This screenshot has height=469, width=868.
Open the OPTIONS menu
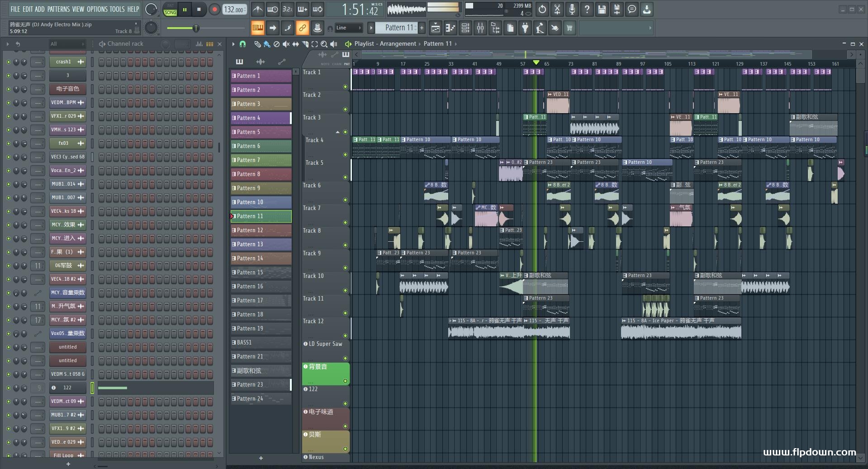(97, 9)
